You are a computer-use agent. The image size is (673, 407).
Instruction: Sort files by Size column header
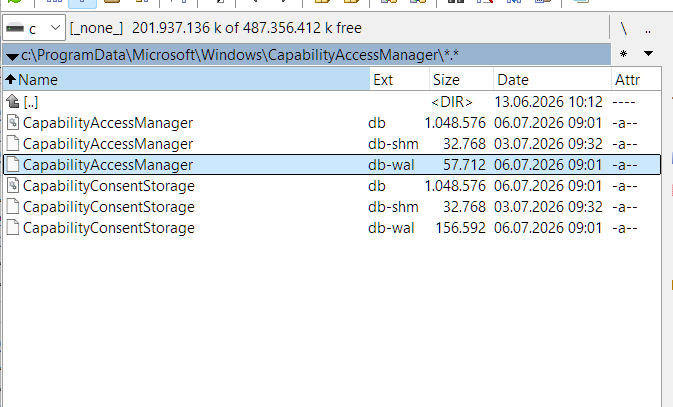(x=461, y=80)
